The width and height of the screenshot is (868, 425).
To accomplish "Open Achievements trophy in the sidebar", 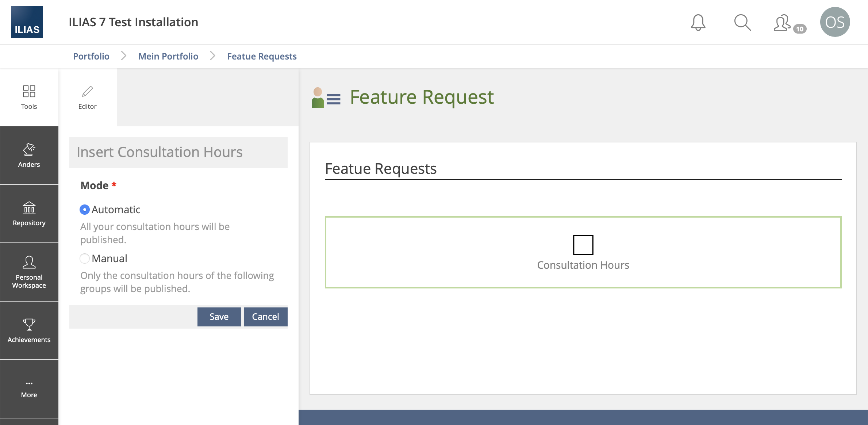I will pos(29,330).
